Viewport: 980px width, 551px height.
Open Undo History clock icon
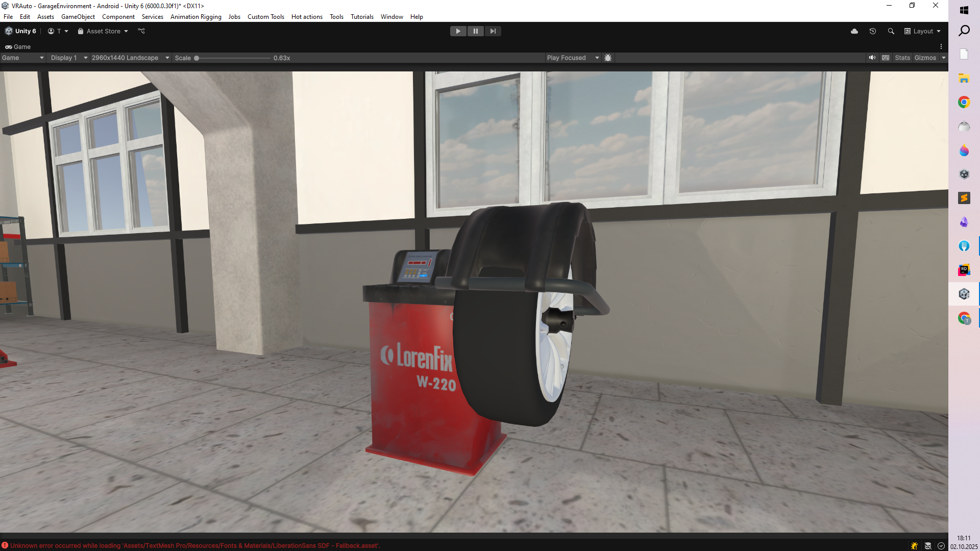coord(873,31)
